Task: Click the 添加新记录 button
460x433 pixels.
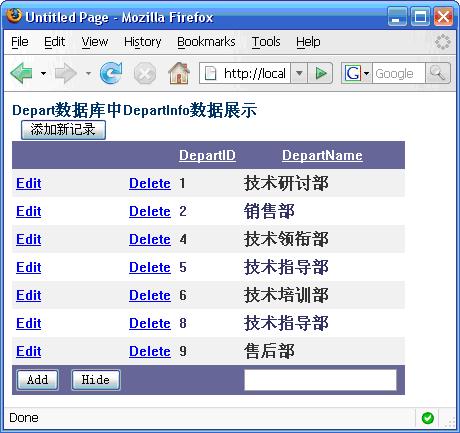Action: coord(63,130)
